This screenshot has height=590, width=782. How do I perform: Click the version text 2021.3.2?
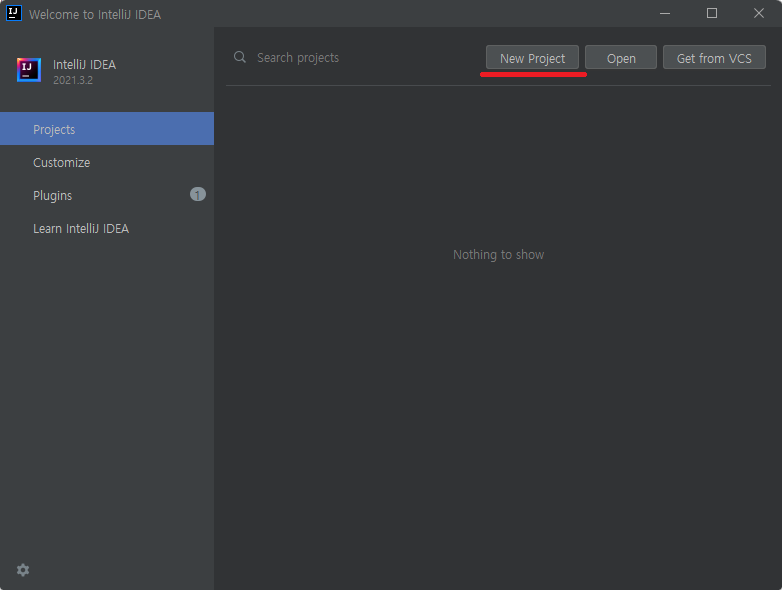tap(73, 80)
